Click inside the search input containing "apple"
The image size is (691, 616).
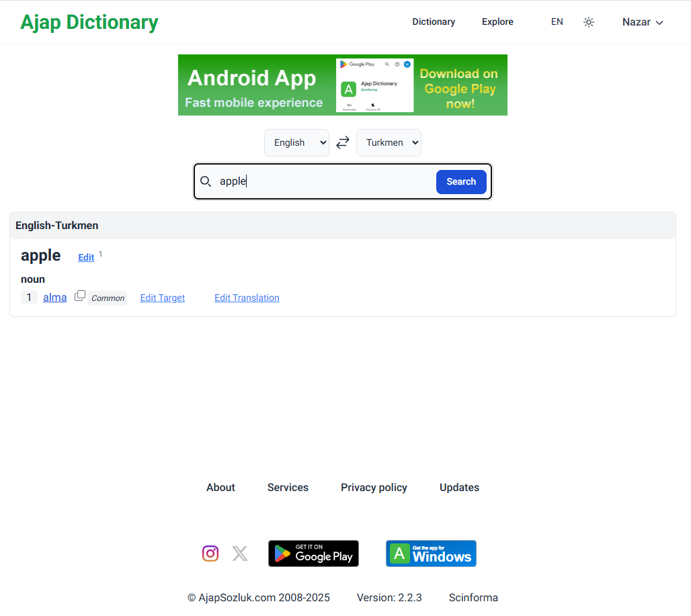point(316,181)
